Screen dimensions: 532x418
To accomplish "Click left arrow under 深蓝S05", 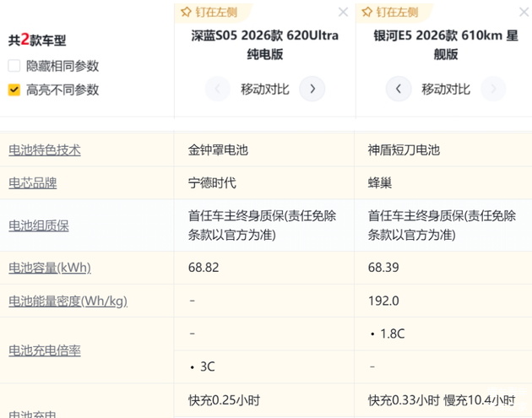I will pos(218,89).
